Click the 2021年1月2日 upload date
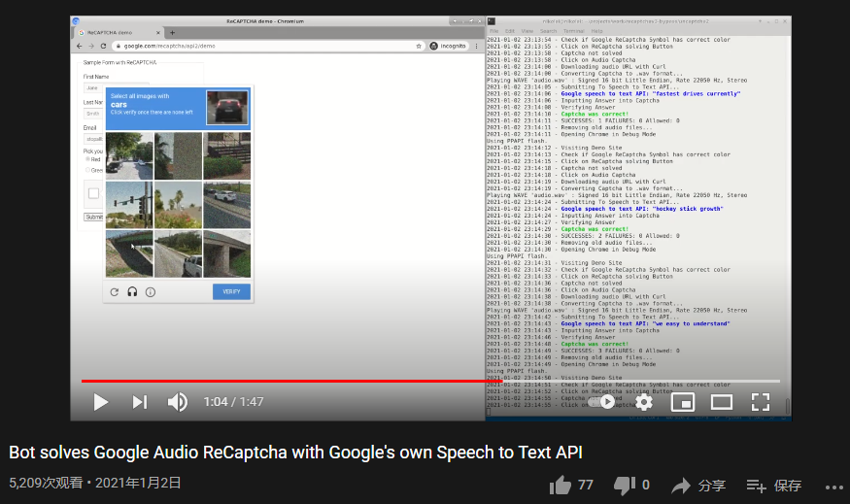The height and width of the screenshot is (504, 850). [138, 483]
